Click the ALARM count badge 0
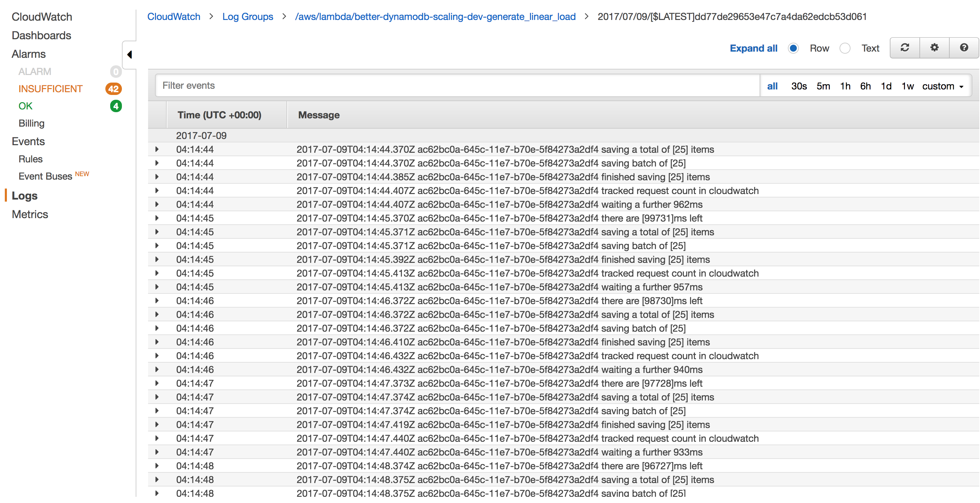The width and height of the screenshot is (980, 503). point(116,72)
